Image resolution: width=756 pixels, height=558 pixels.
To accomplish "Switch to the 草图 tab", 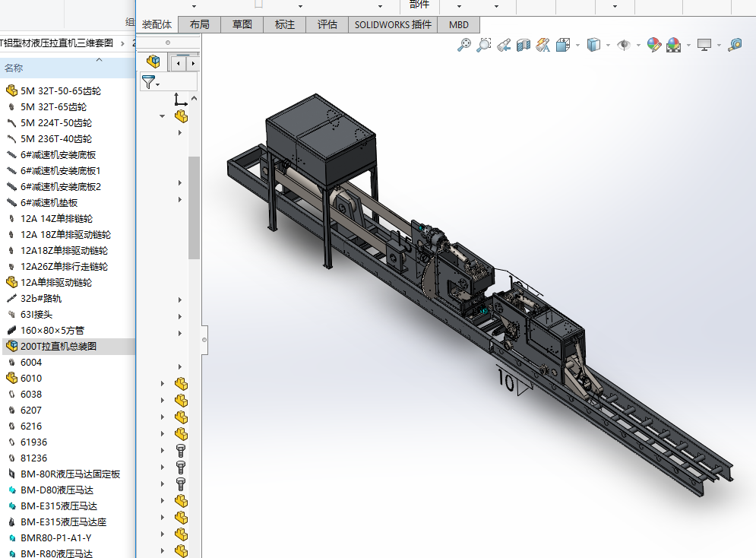I will click(242, 24).
